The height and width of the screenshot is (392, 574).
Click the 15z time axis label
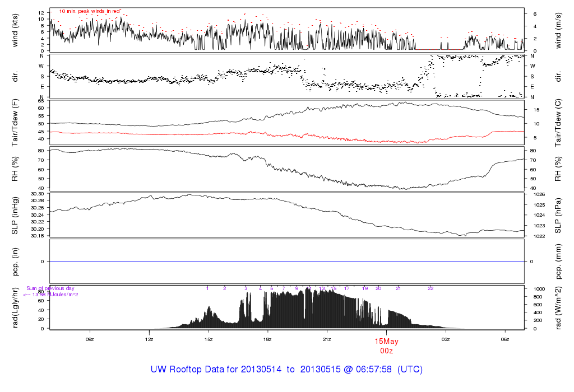(x=209, y=339)
